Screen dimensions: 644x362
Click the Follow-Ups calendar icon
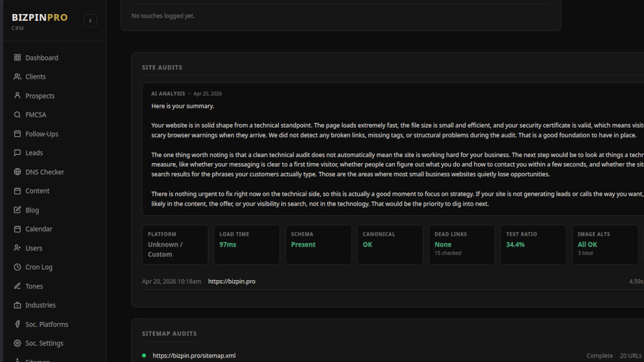[x=17, y=134]
